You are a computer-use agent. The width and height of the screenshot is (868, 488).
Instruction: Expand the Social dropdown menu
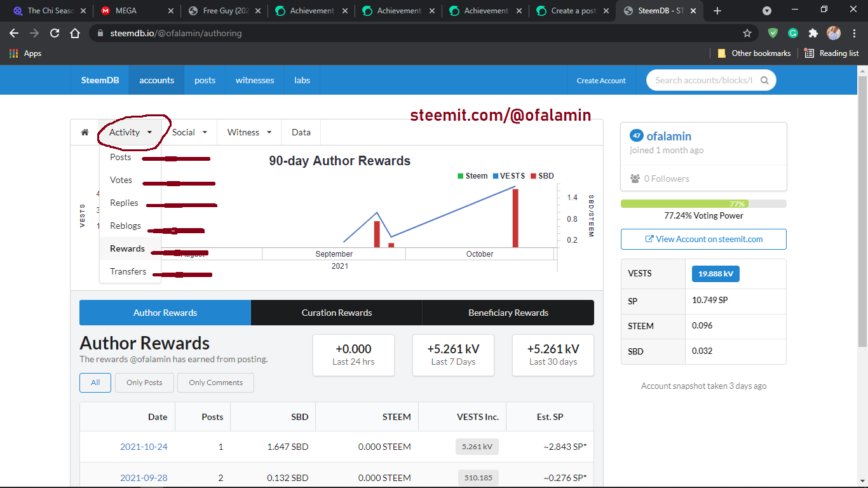click(x=190, y=132)
